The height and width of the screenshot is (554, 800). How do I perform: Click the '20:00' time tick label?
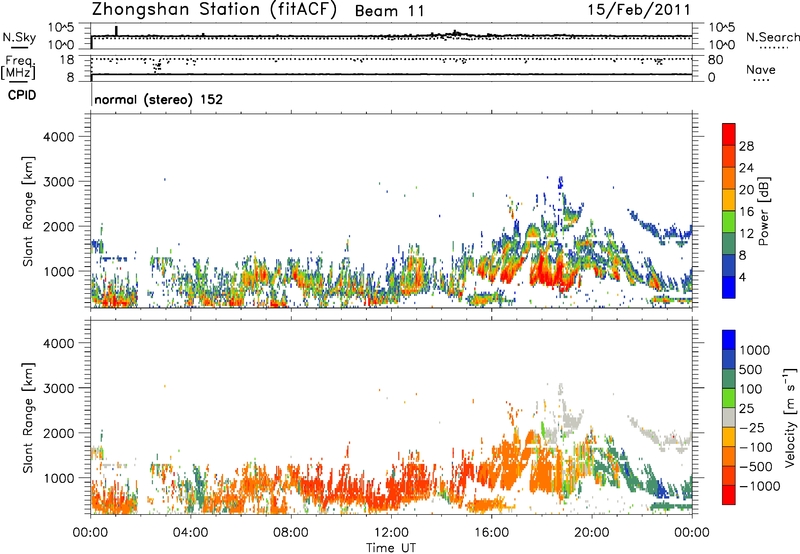pos(591,533)
